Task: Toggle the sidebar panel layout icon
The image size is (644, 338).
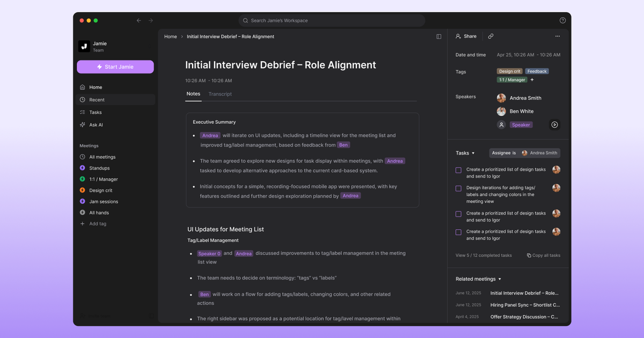Action: (438, 36)
